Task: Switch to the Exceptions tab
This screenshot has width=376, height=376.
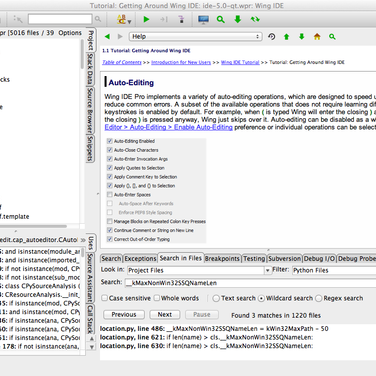Action: 140,258
